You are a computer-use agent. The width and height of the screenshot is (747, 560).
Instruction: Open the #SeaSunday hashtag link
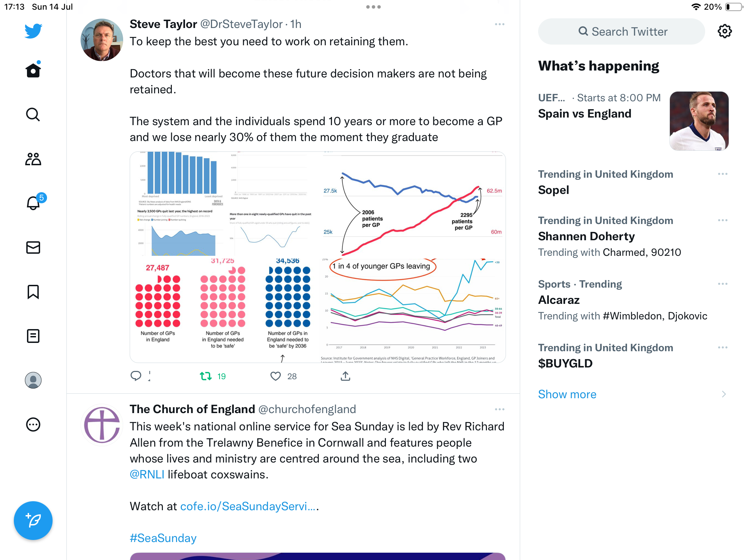163,538
